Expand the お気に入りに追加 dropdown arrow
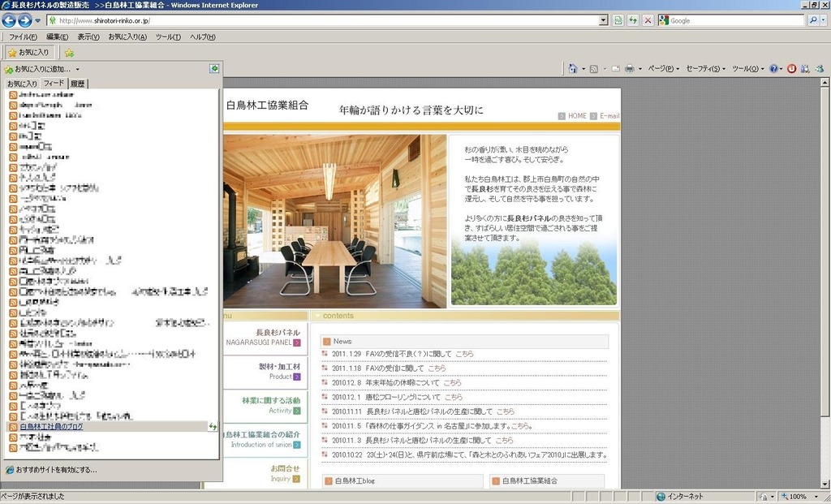 tap(77, 70)
